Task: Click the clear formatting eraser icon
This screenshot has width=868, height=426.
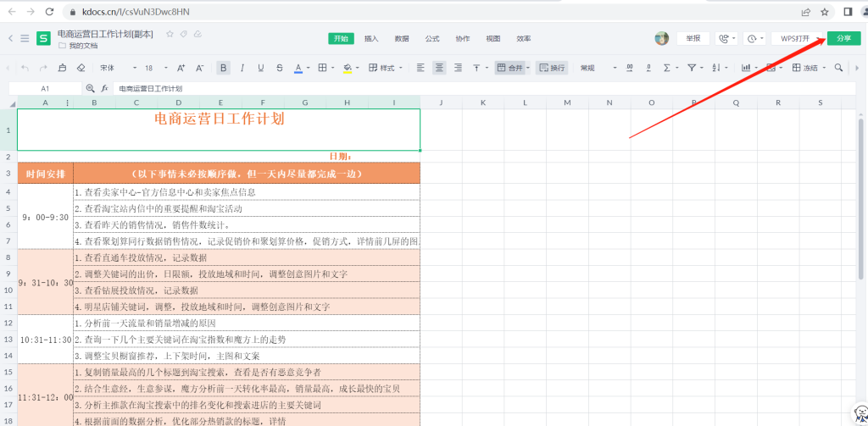Action: pos(81,68)
